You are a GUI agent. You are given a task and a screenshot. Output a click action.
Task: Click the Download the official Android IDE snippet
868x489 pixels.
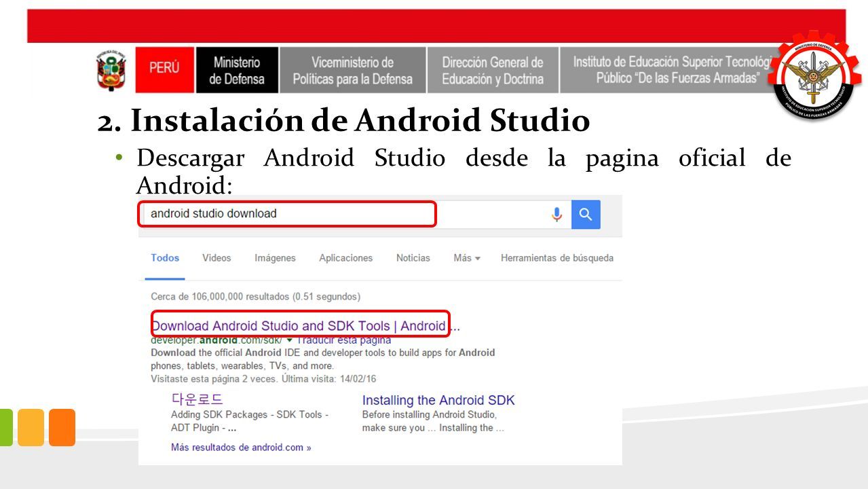(x=323, y=359)
